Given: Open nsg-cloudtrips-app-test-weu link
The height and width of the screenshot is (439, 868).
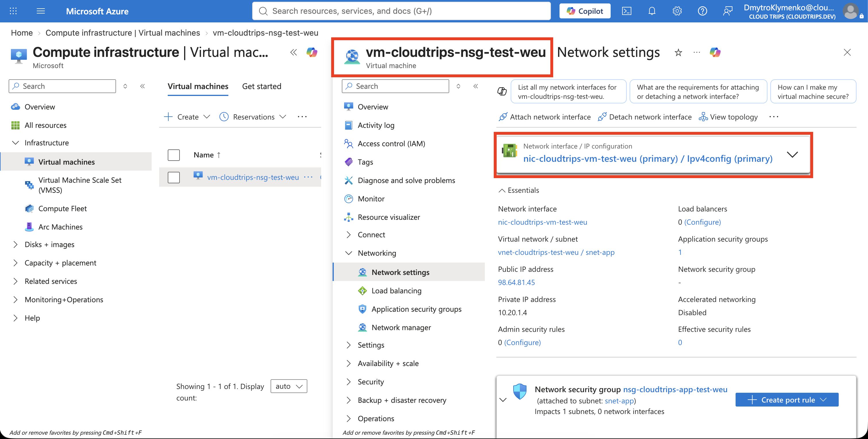Looking at the screenshot, I should (675, 389).
